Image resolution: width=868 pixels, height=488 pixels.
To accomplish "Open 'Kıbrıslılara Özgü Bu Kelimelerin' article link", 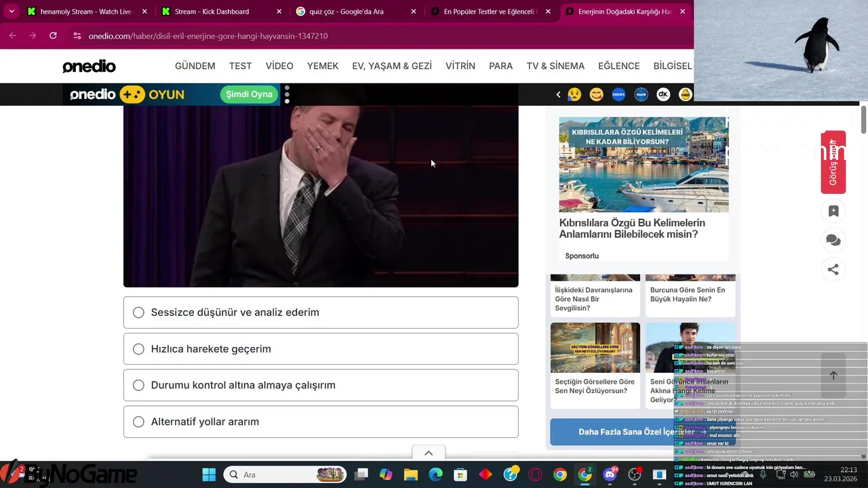I will [x=632, y=228].
